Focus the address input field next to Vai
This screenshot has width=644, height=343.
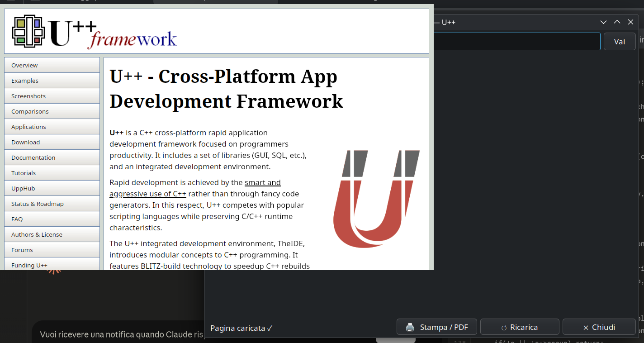pos(517,41)
